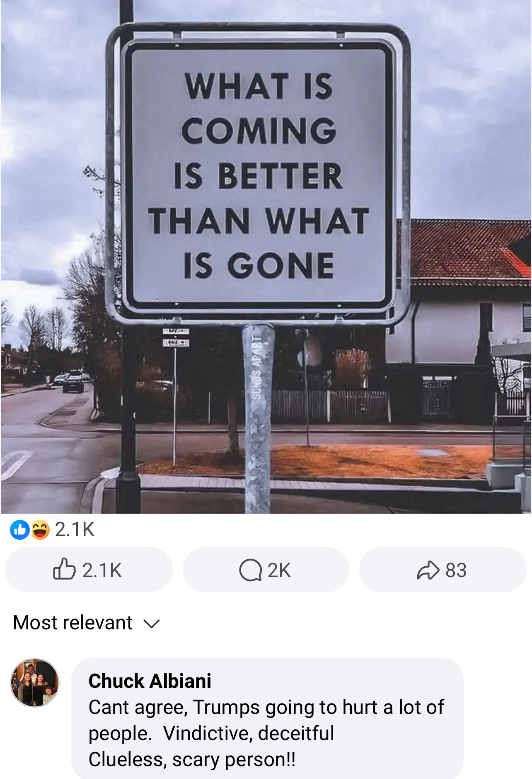Open the sign photo in full view
532x779 pixels.
pyautogui.click(x=266, y=257)
